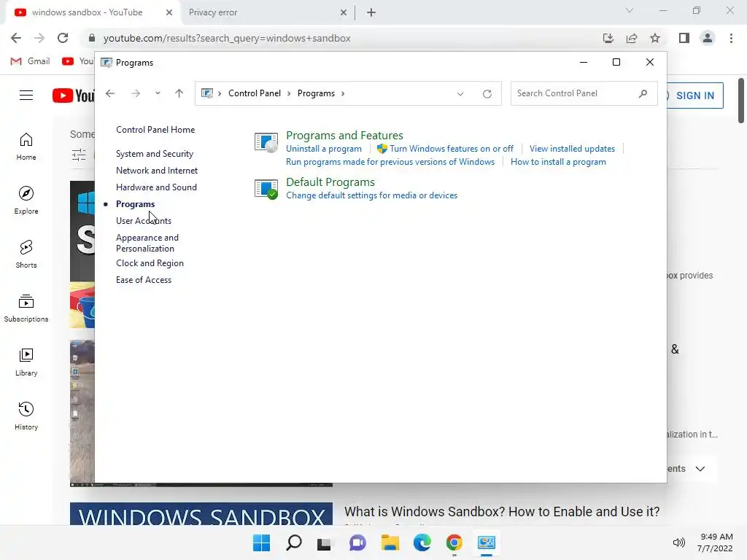
Task: Click YouTube History in sidebar
Action: point(26,416)
